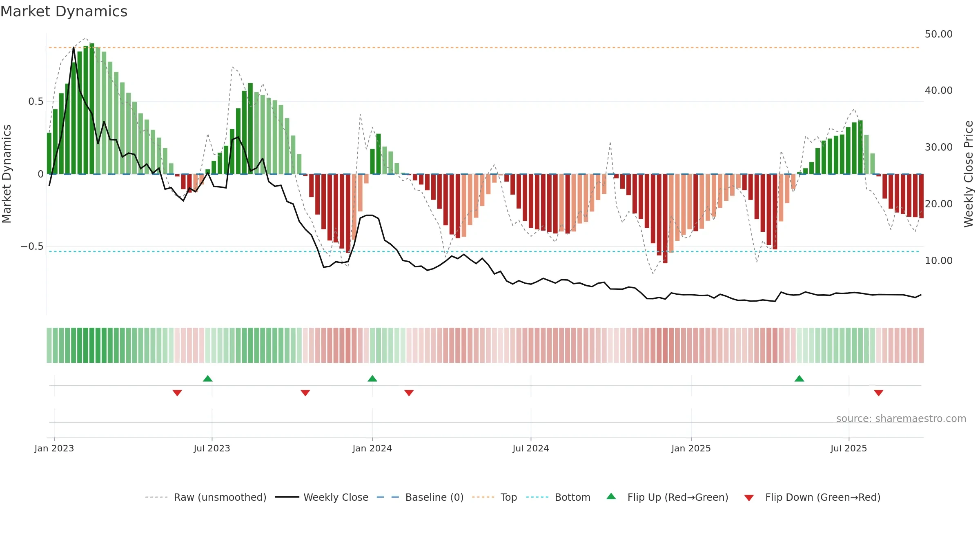
Task: Click the Jan 2024 x-axis label
Action: [372, 448]
